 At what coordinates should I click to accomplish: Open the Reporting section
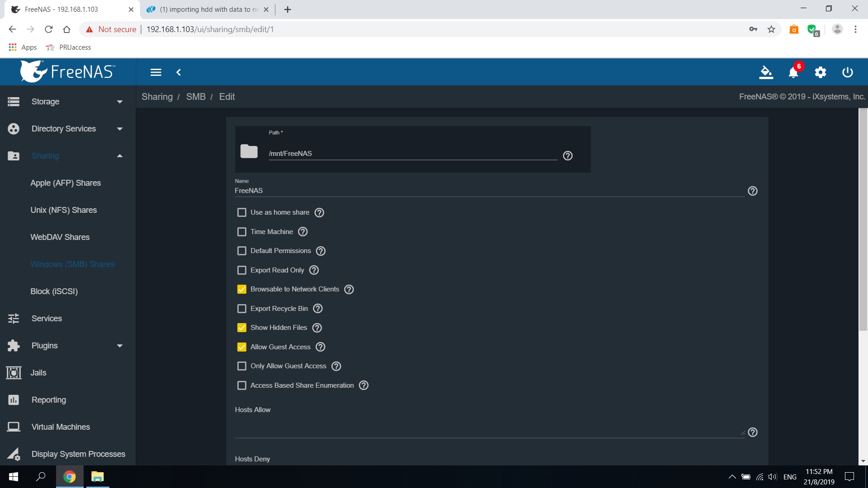pos(68,400)
